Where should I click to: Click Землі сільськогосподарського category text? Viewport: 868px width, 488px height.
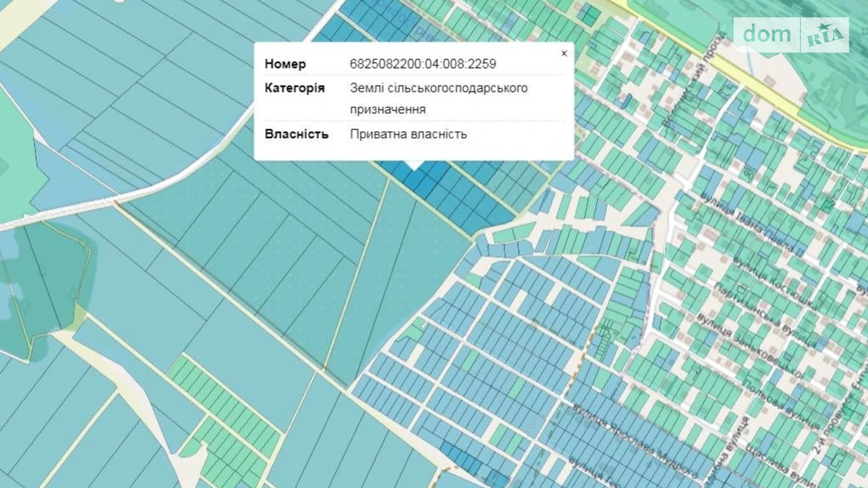(x=438, y=88)
